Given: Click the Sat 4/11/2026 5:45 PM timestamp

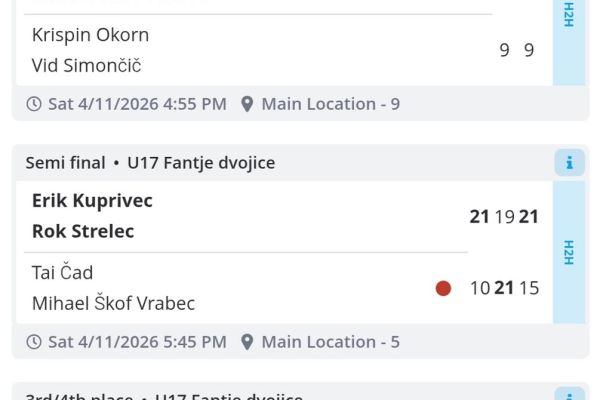Looking at the screenshot, I should [x=137, y=342].
